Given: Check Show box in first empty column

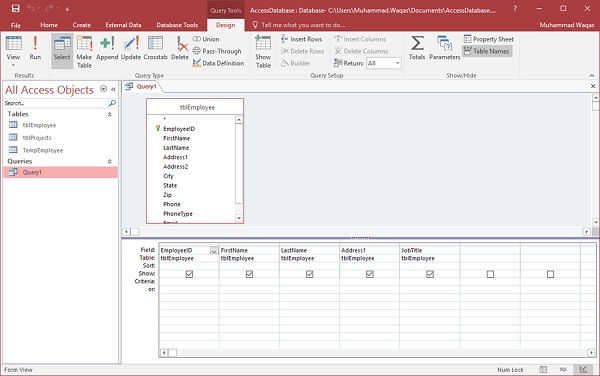Looking at the screenshot, I should tap(490, 274).
